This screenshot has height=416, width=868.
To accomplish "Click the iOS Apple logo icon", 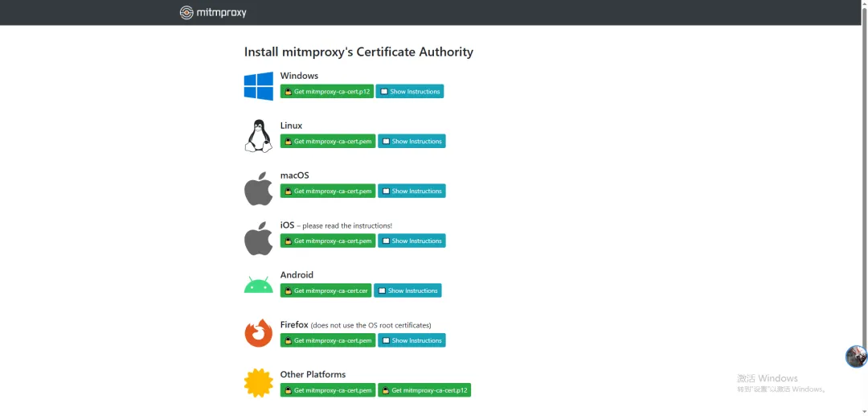I will pyautogui.click(x=259, y=238).
